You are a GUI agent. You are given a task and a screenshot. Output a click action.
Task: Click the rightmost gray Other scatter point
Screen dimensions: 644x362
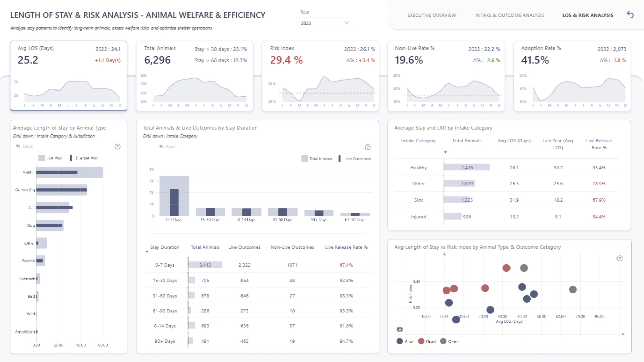tap(573, 289)
